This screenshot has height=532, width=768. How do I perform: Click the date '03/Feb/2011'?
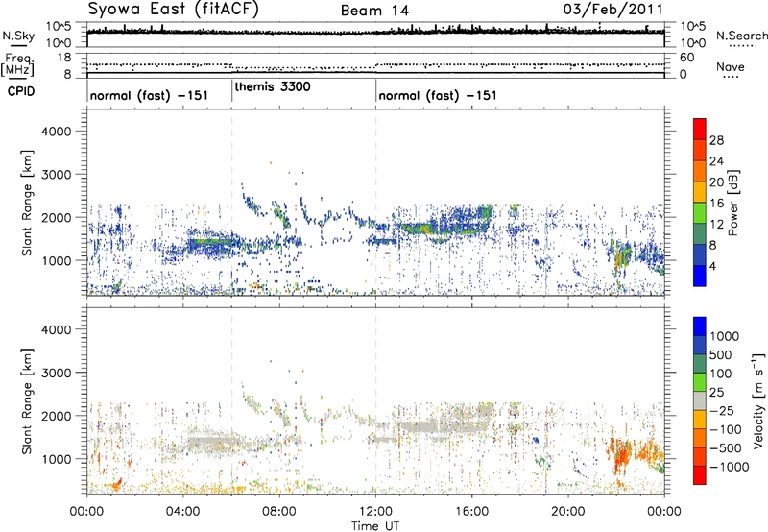612,10
